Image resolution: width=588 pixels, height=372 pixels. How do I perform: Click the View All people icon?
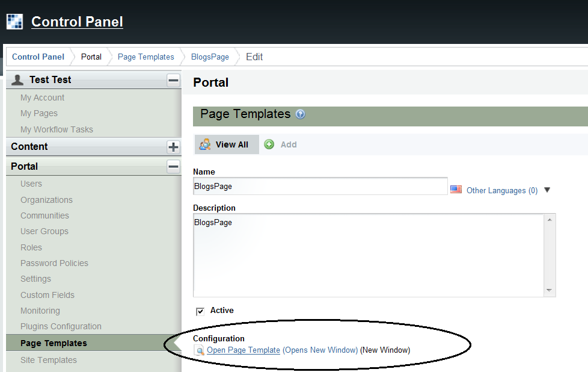(205, 144)
